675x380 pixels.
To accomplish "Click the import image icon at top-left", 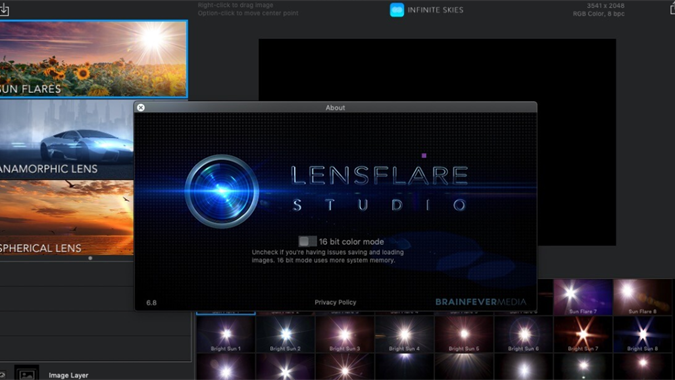I will 4,9.
